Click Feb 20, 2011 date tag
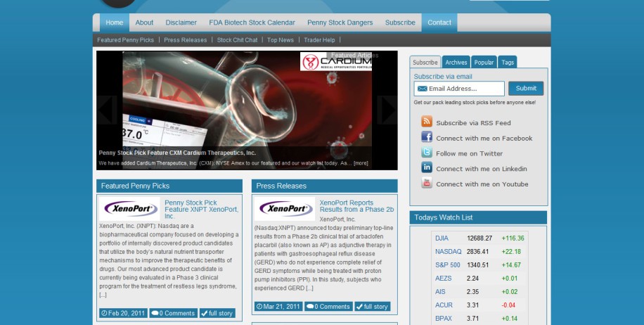644x325 pixels. [123, 313]
